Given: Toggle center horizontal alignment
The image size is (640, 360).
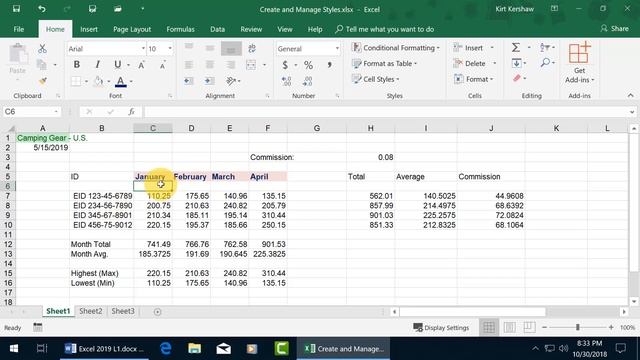Looking at the screenshot, I should click(210, 64).
